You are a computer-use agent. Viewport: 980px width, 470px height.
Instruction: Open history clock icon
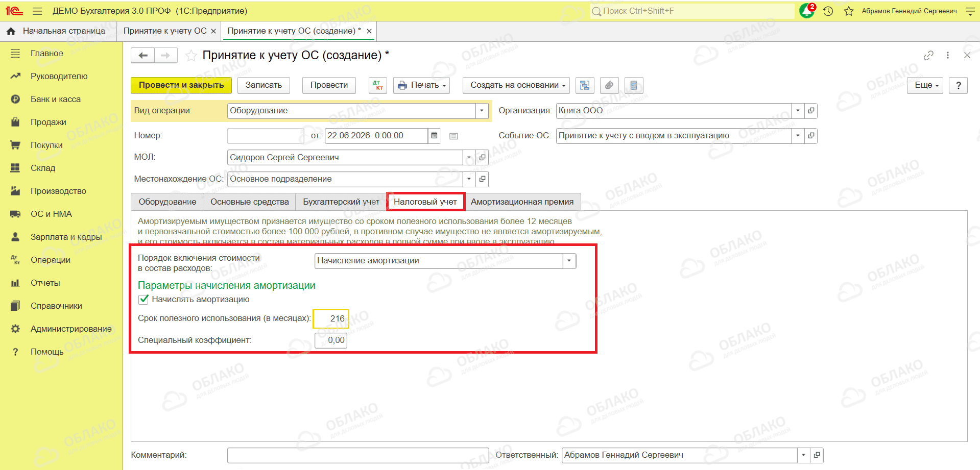click(828, 11)
